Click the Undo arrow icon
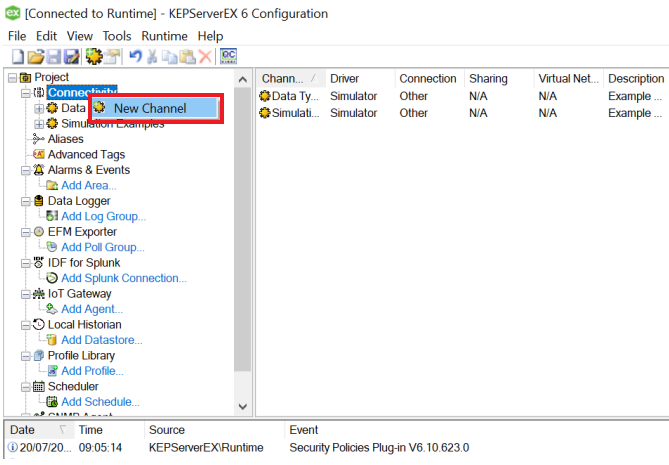Screen dimensions: 669x465 [x=135, y=57]
